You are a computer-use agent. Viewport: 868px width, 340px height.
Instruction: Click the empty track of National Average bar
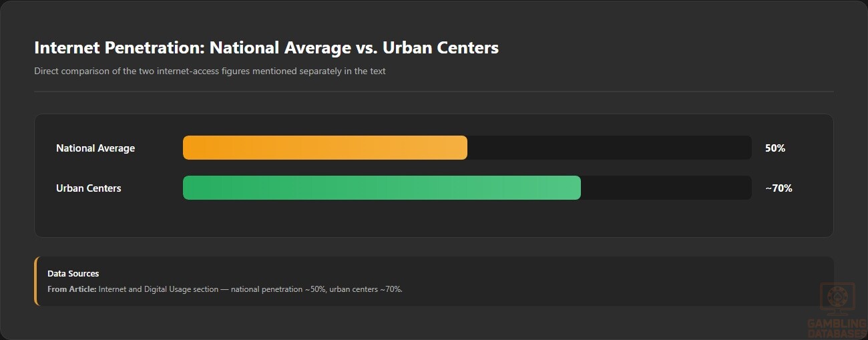coord(610,148)
